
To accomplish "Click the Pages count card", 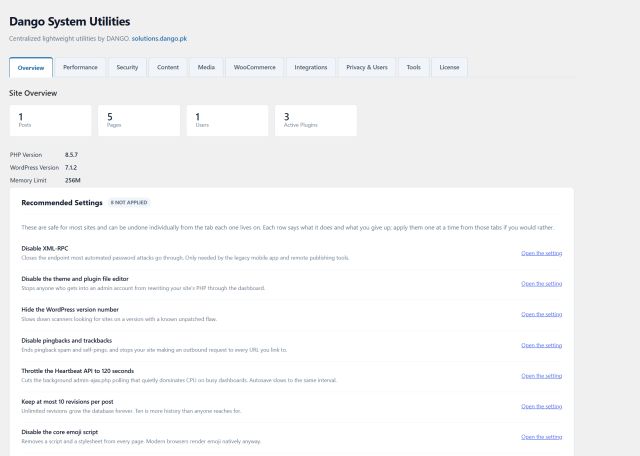I will click(139, 120).
